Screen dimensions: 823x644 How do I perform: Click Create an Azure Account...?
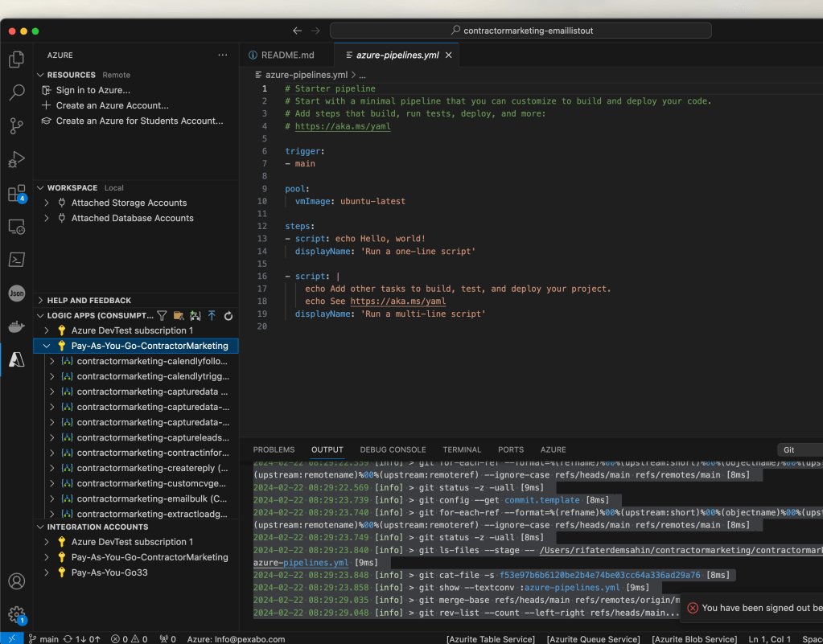pos(113,105)
